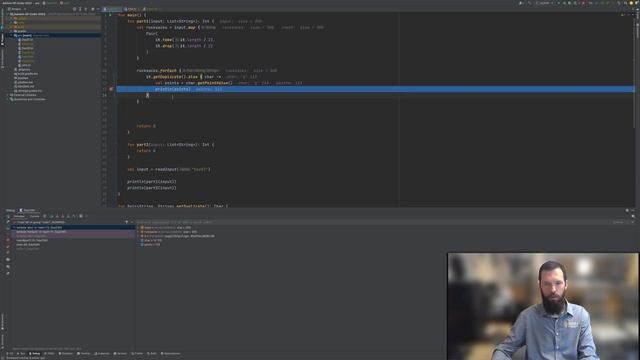640x360 pixels.
Task: Open the Dependencies tool window button
Action: 170,353
